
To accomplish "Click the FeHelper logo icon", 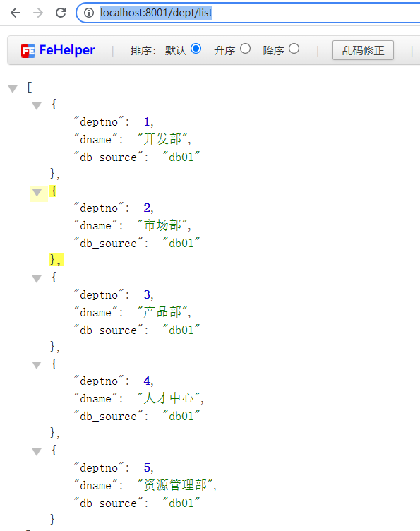I will click(28, 51).
